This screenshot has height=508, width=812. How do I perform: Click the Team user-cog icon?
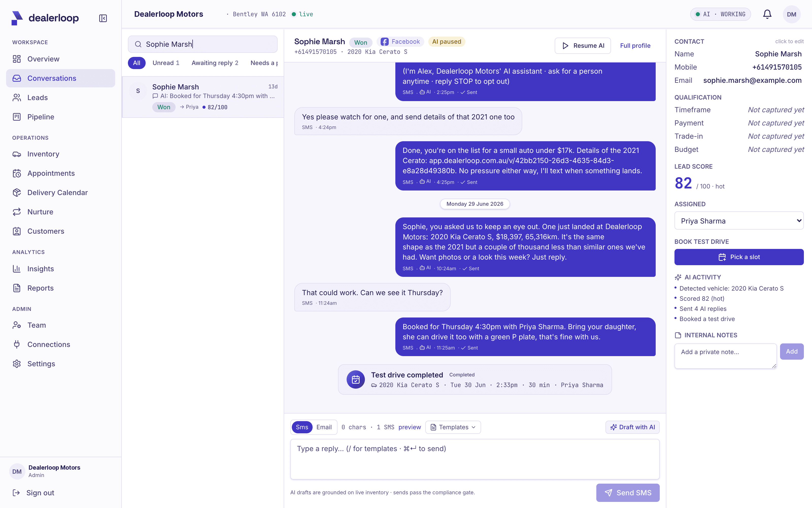[x=17, y=325]
